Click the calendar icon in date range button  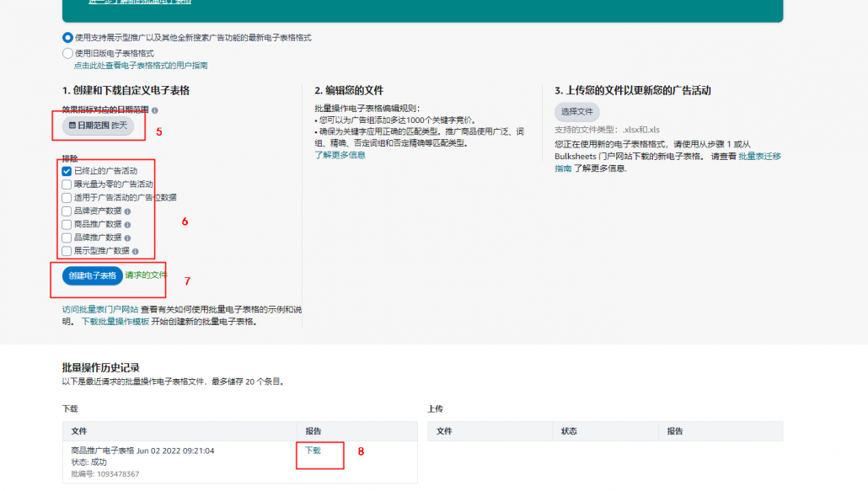pyautogui.click(x=72, y=125)
